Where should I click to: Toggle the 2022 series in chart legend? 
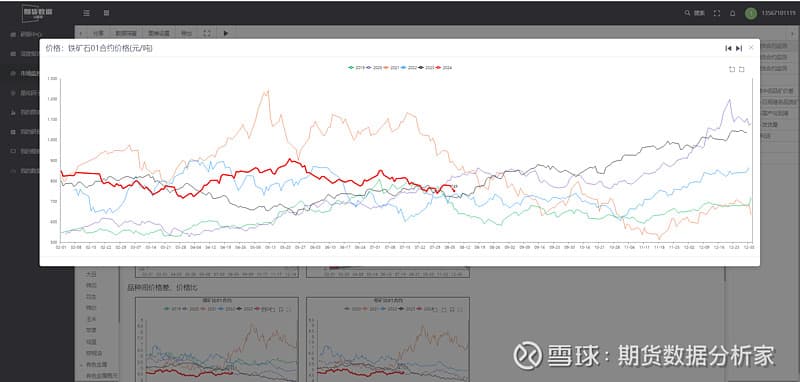409,67
